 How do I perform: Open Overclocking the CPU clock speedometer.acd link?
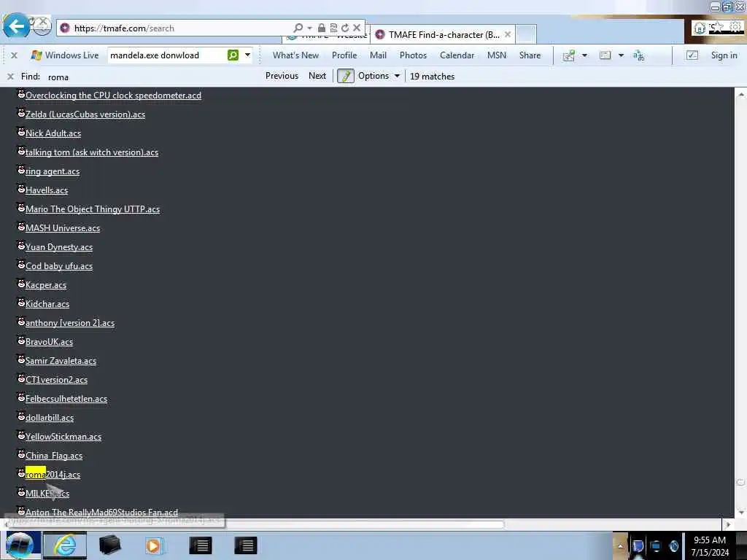tap(113, 96)
